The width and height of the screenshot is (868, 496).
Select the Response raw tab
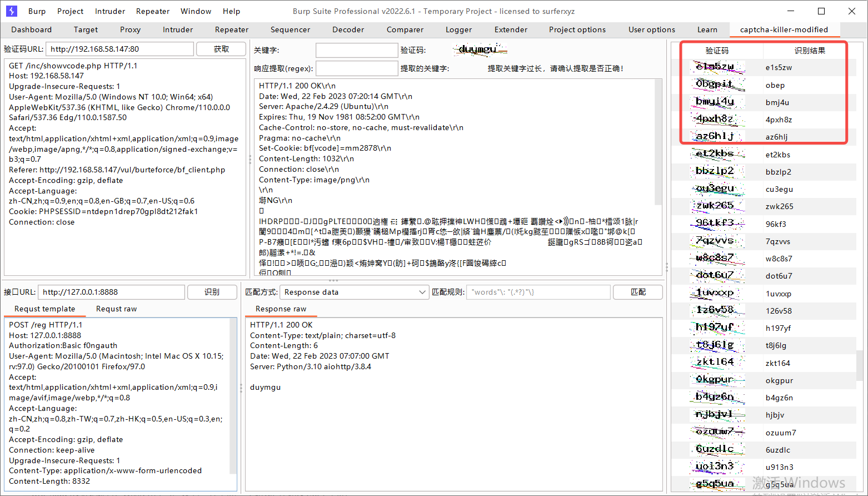click(281, 309)
